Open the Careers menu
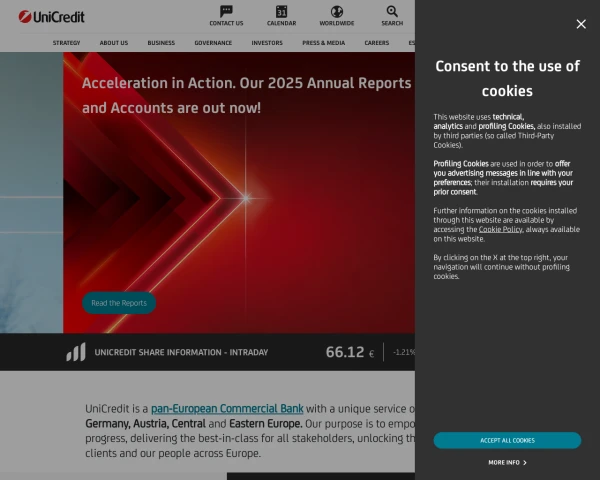 pos(377,42)
